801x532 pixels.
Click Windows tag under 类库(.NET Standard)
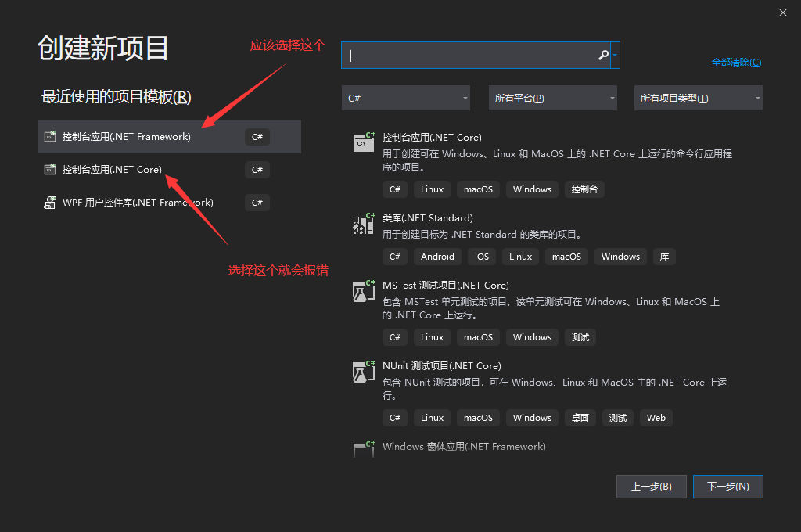[620, 257]
